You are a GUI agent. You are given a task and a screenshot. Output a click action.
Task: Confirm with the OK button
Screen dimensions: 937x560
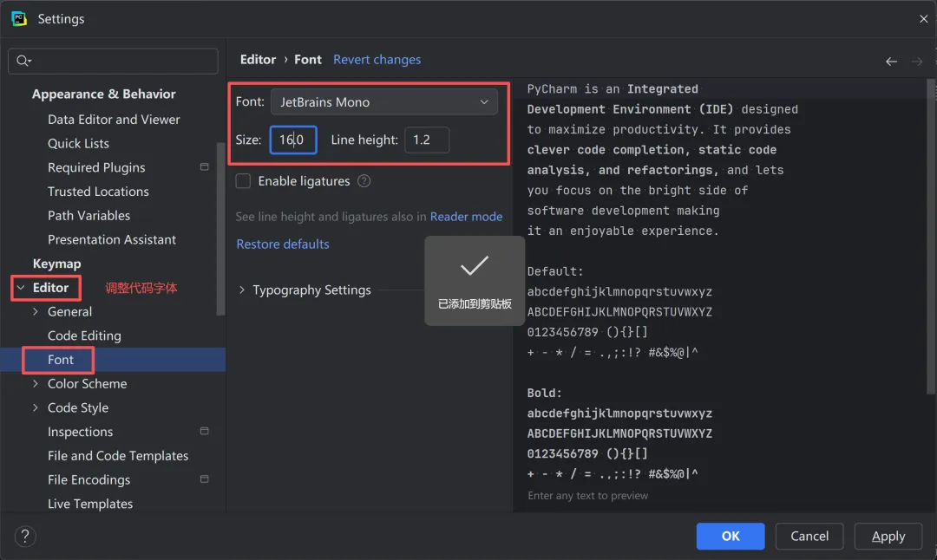pyautogui.click(x=731, y=536)
